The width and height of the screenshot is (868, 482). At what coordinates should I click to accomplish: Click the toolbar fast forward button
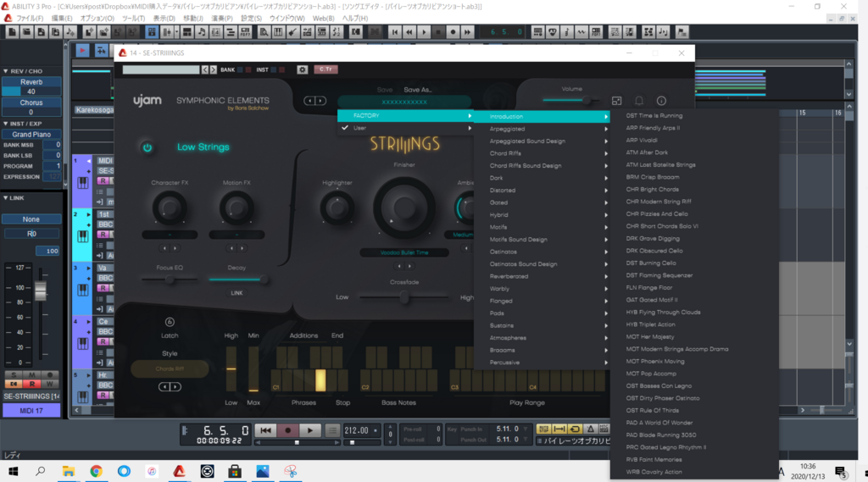(x=467, y=32)
